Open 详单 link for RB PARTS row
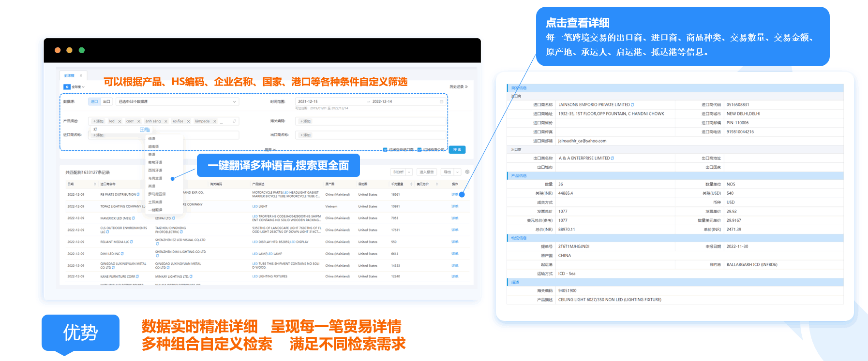Viewport: 868px width, 361px height. pyautogui.click(x=454, y=195)
